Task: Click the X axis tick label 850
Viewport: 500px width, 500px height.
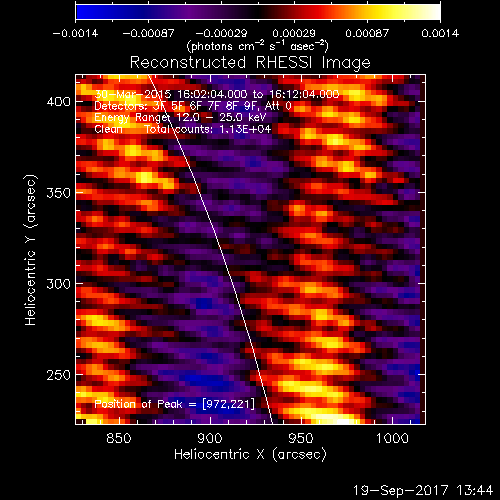Action: tap(119, 438)
